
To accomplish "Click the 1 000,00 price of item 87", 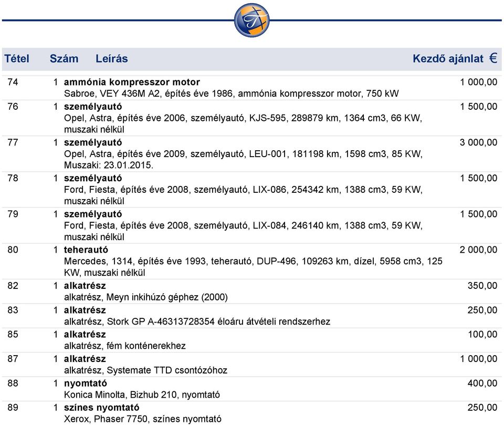I will click(x=479, y=359).
